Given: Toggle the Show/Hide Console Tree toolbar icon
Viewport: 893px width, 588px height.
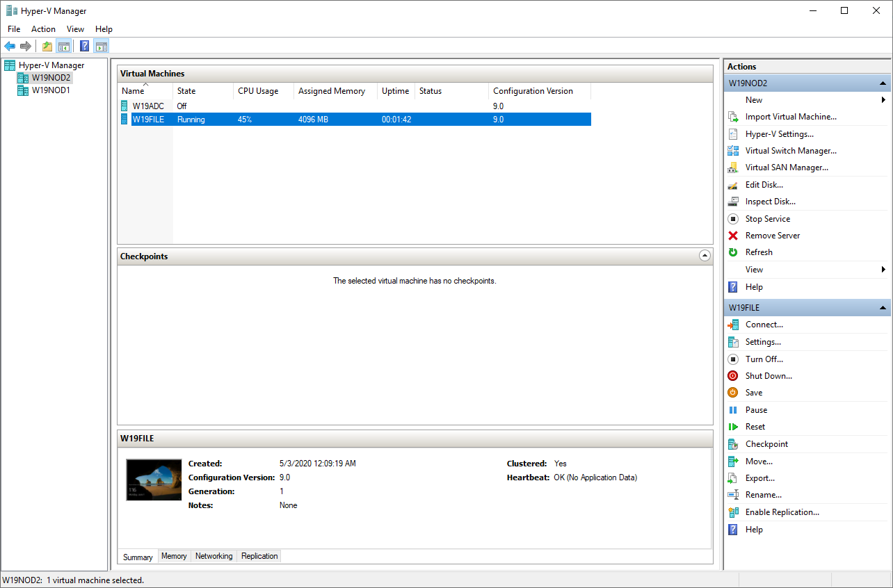Looking at the screenshot, I should click(63, 47).
